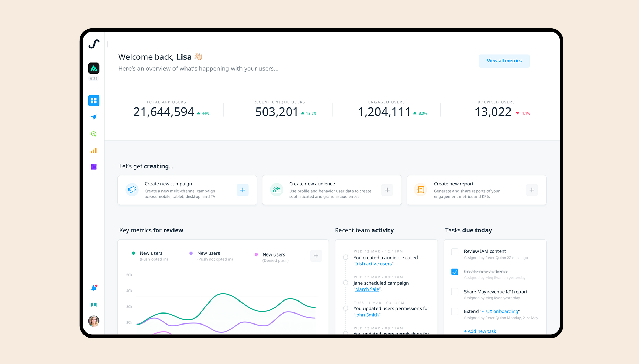The image size is (639, 364).
Task: Click the people audience icon
Action: pos(277,190)
